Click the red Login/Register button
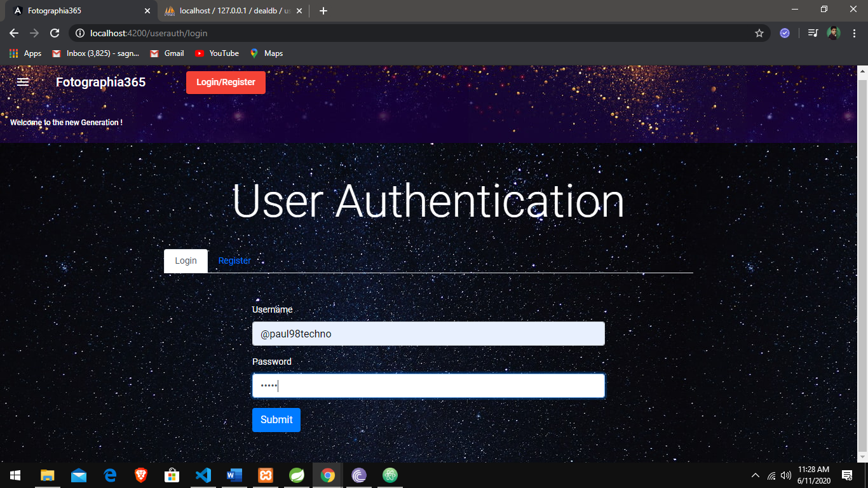 tap(226, 83)
